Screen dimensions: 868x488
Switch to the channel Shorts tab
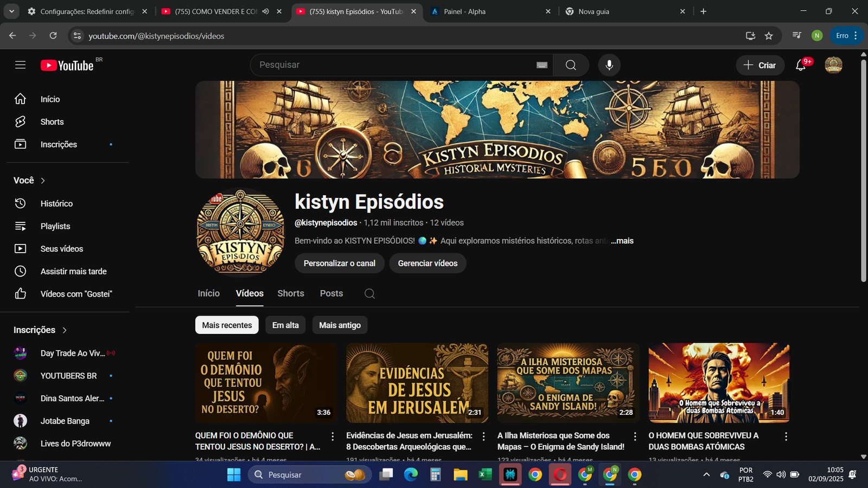(291, 293)
